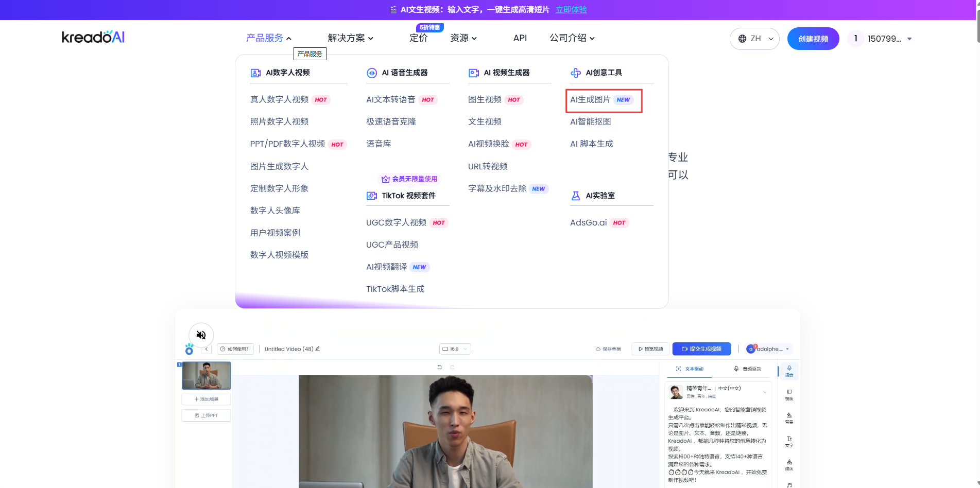Image resolution: width=980 pixels, height=488 pixels.
Task: Open the user account dropdown arrow
Action: (x=909, y=39)
